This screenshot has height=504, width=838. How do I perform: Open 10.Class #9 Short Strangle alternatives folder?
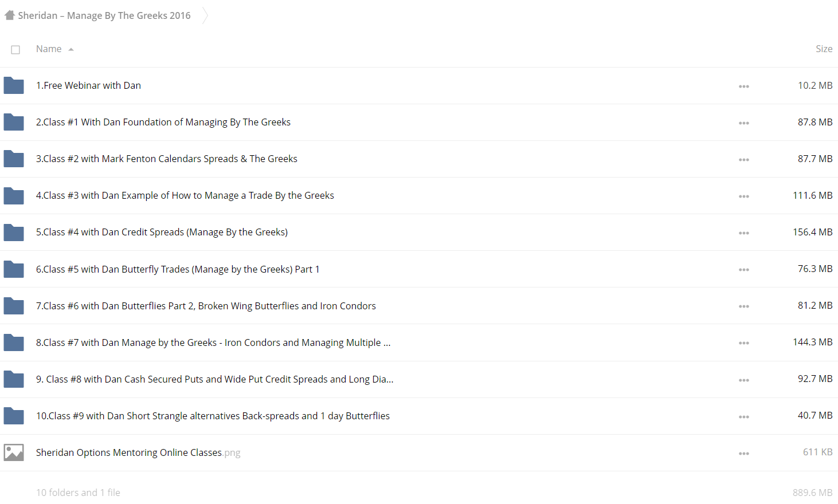(x=213, y=416)
